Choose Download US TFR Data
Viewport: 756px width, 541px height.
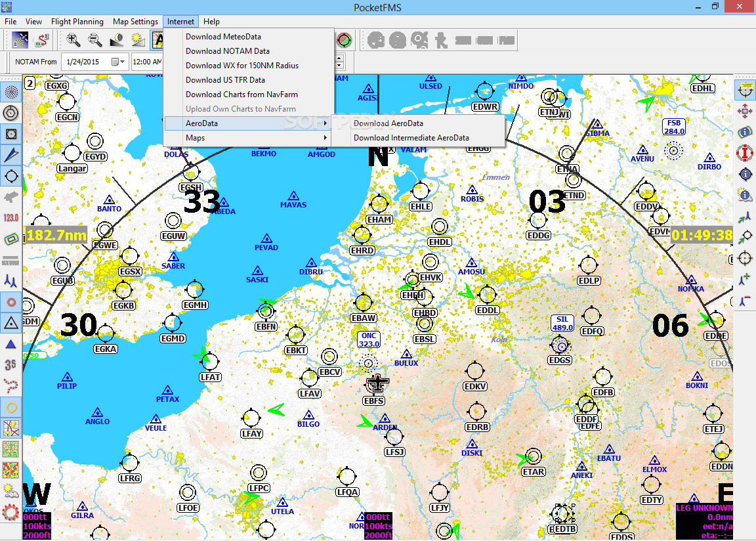pos(249,80)
